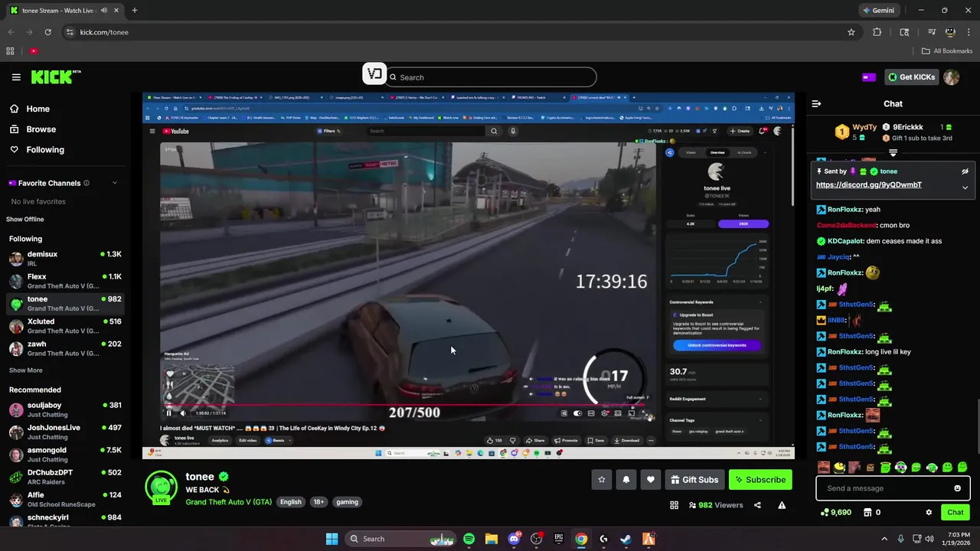Open zawh channel from Following
Viewport: 980px width, 551px height.
[x=64, y=348]
